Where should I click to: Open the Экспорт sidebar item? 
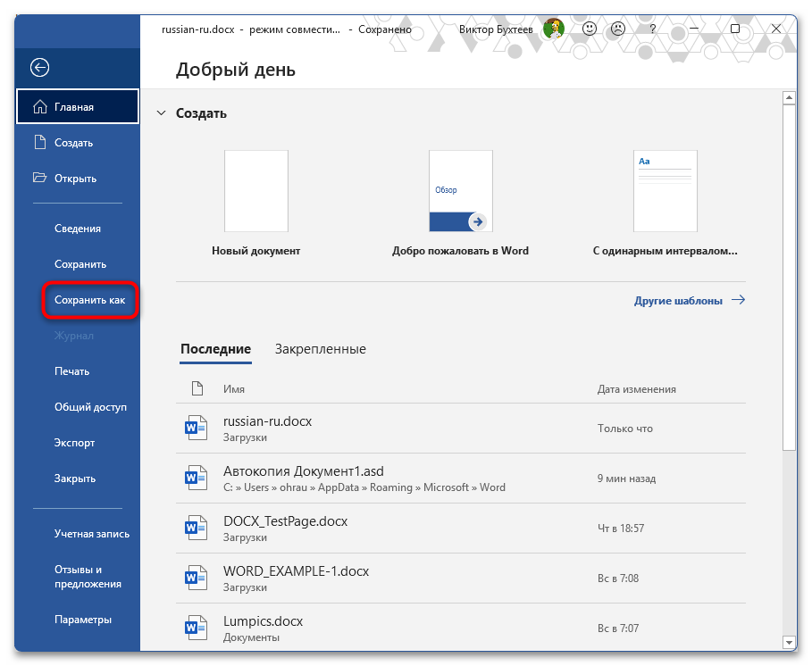(x=74, y=443)
